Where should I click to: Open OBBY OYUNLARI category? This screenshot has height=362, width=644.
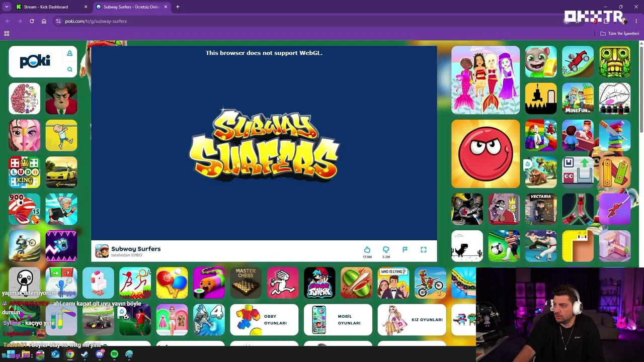click(264, 320)
